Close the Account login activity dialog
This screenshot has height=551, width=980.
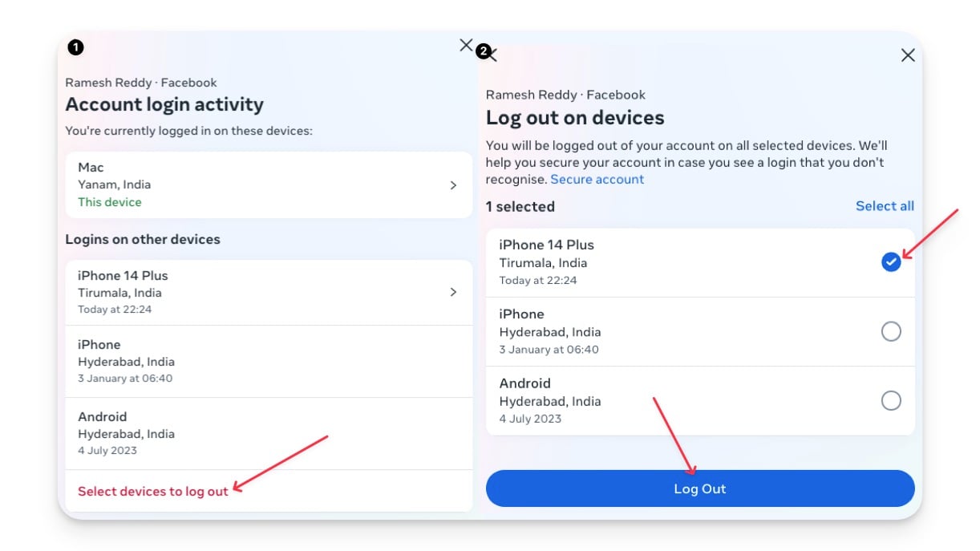tap(466, 46)
